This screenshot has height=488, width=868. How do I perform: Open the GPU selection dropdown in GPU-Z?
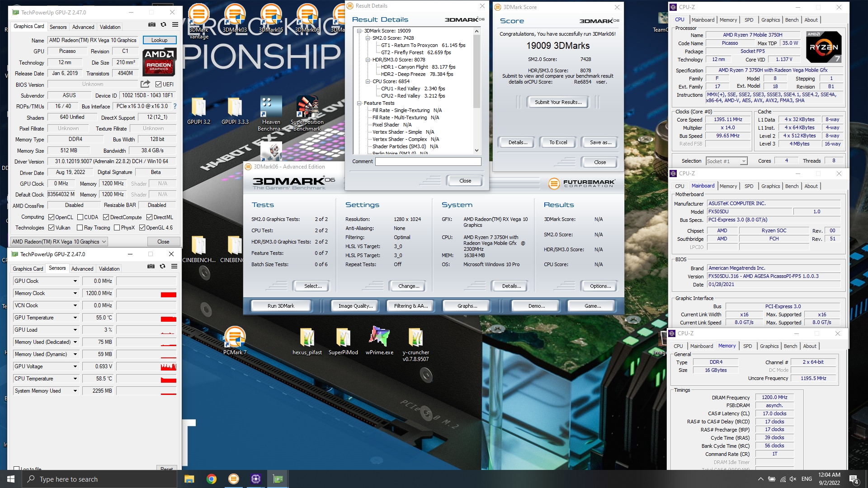59,242
